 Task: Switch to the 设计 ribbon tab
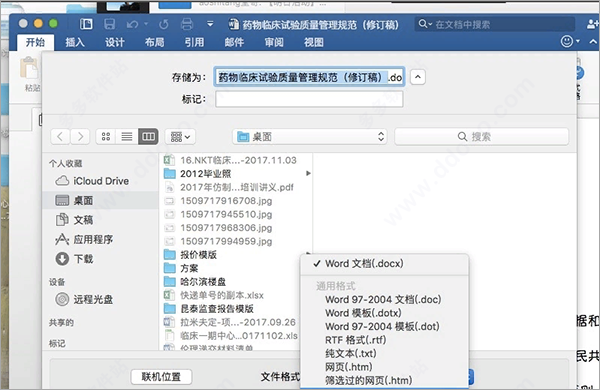point(115,42)
